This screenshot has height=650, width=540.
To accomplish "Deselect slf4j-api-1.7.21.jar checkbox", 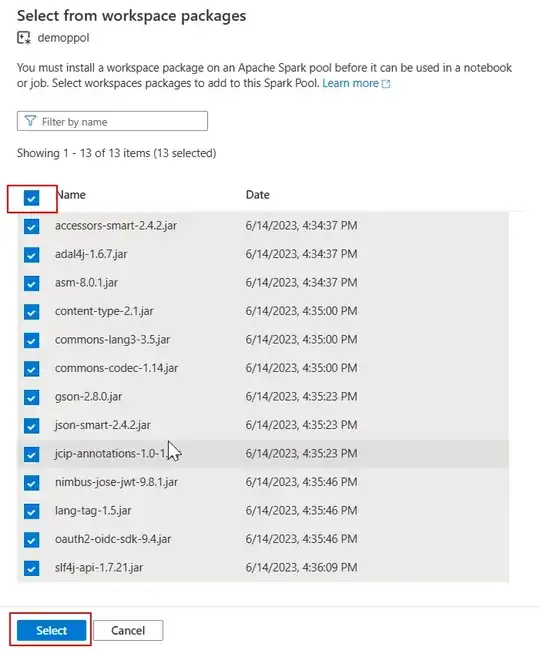I will pyautogui.click(x=31, y=568).
